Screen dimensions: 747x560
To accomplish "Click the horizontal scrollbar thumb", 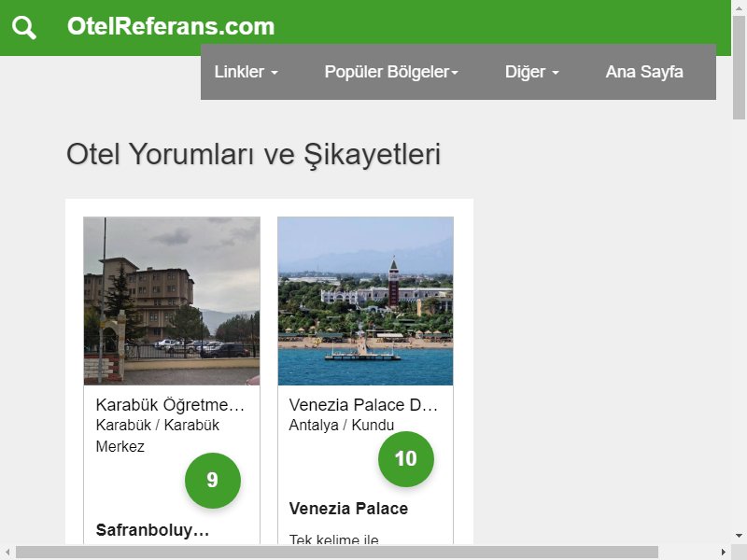I will coord(337,552).
